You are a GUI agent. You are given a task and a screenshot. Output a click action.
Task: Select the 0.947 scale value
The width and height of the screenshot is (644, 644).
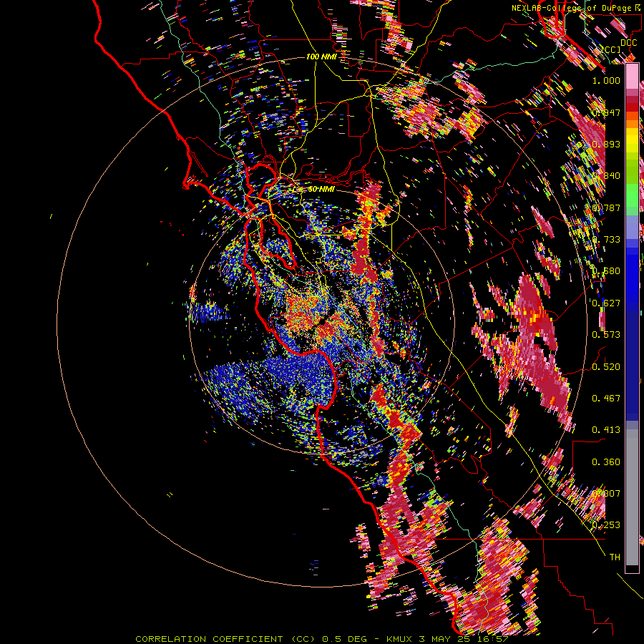[606, 112]
